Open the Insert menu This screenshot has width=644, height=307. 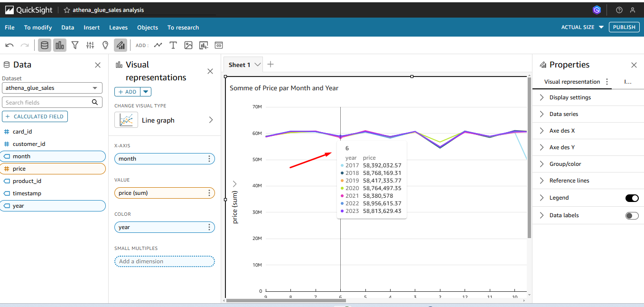(92, 28)
